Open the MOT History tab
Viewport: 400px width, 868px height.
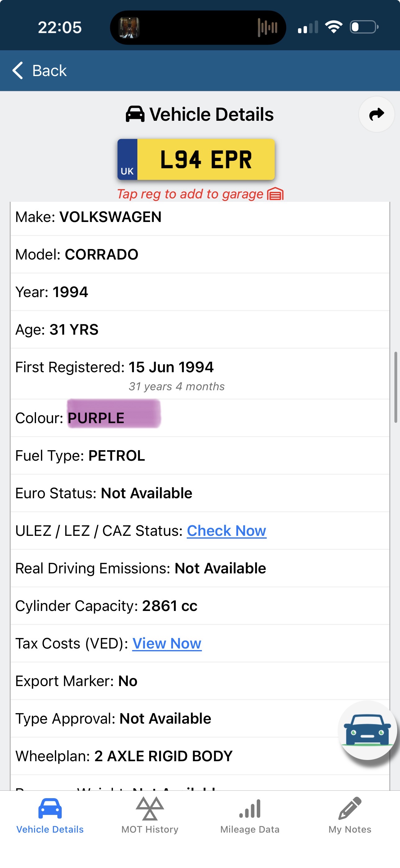coord(150,816)
